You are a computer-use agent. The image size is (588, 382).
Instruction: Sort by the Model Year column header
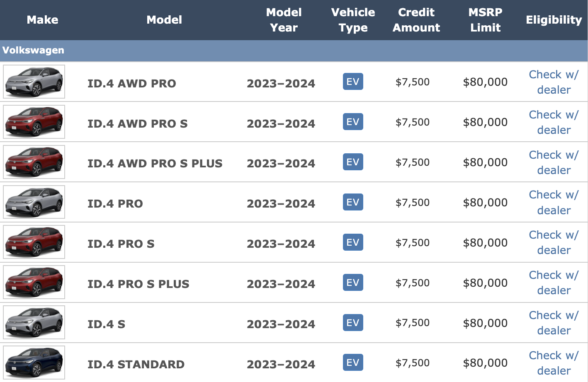point(284,20)
